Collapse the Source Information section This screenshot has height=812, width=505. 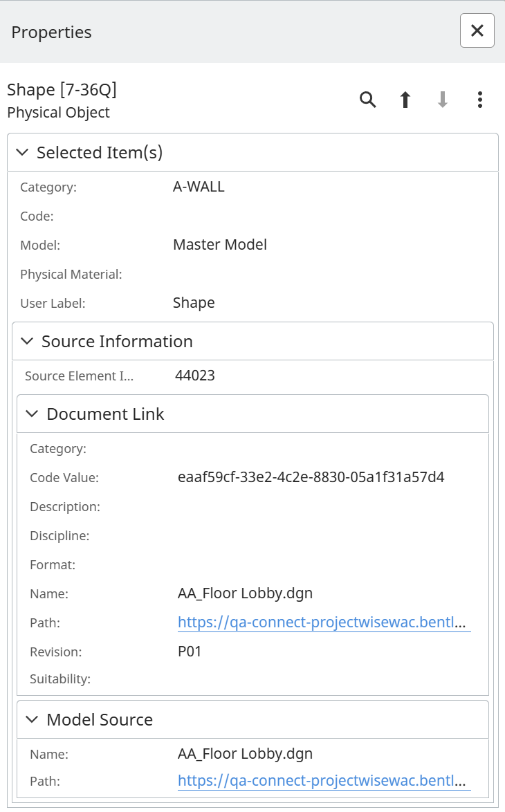(x=27, y=341)
